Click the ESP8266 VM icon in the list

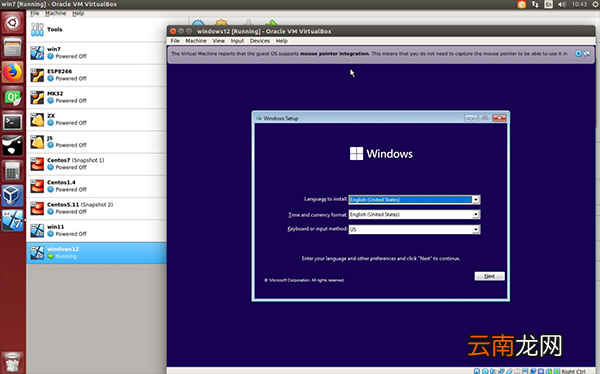click(x=37, y=75)
